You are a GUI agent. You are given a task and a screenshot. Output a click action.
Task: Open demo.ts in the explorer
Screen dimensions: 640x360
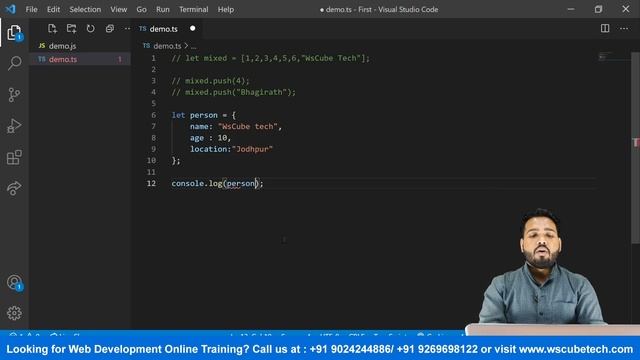click(x=80, y=59)
